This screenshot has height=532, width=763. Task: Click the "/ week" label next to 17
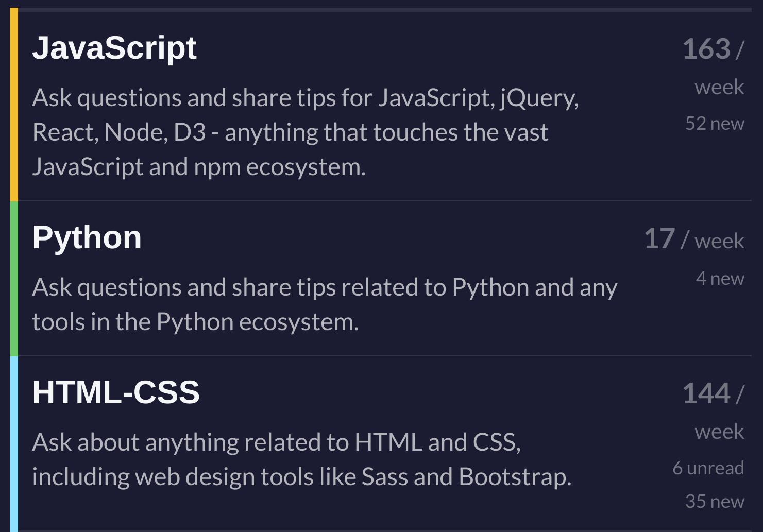point(713,241)
